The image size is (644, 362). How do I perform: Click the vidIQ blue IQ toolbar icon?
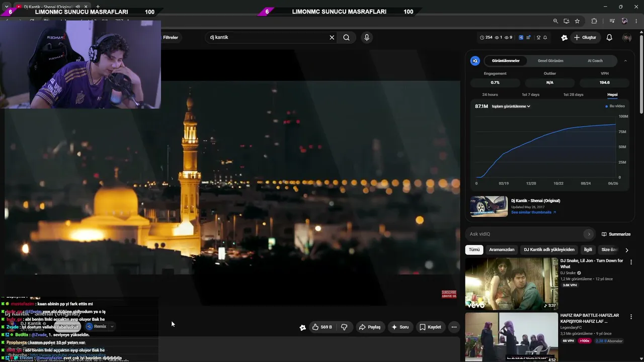[521, 37]
